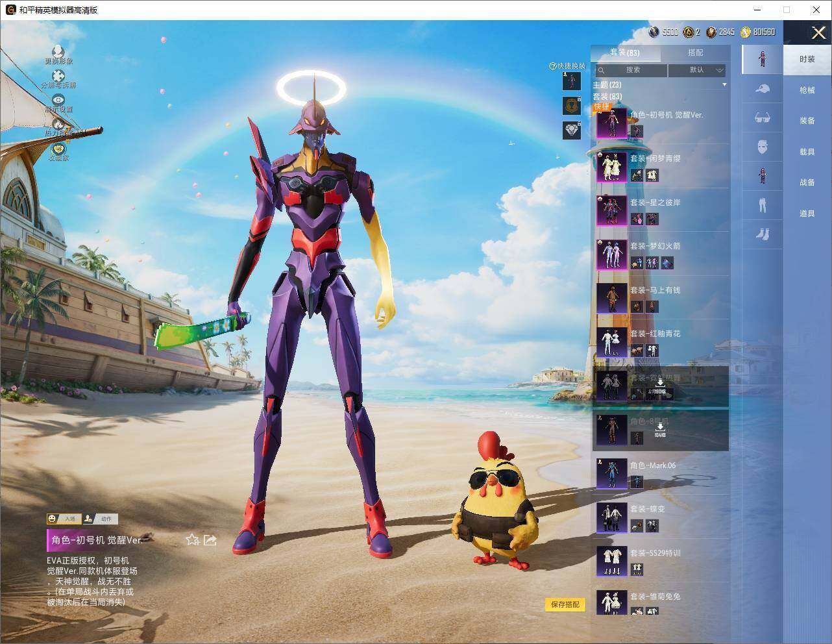The image size is (832, 644).
Task: Select 角色-初号机 觉醒Ver. outfit thumbnail
Action: [612, 123]
